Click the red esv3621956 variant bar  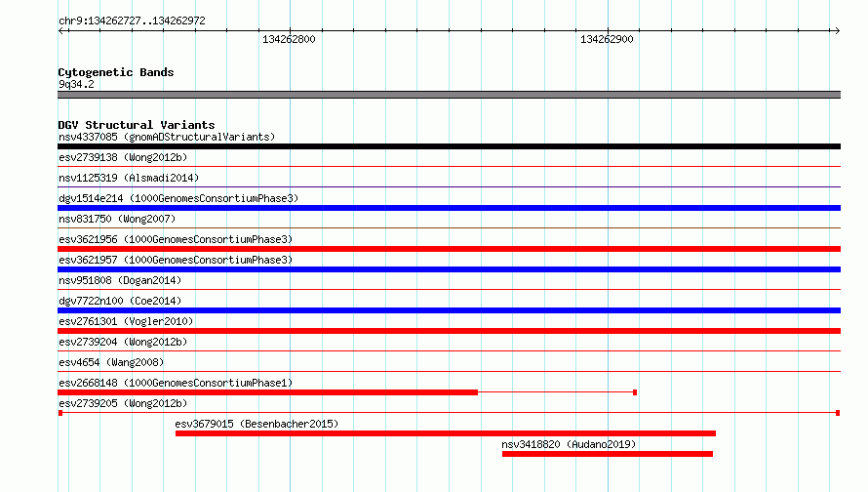[449, 249]
